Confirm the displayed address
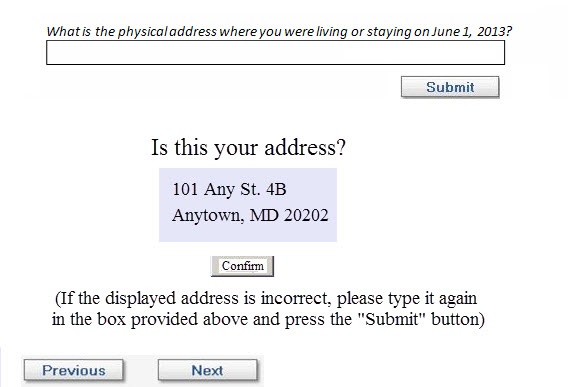This screenshot has width=578, height=387. (x=243, y=266)
